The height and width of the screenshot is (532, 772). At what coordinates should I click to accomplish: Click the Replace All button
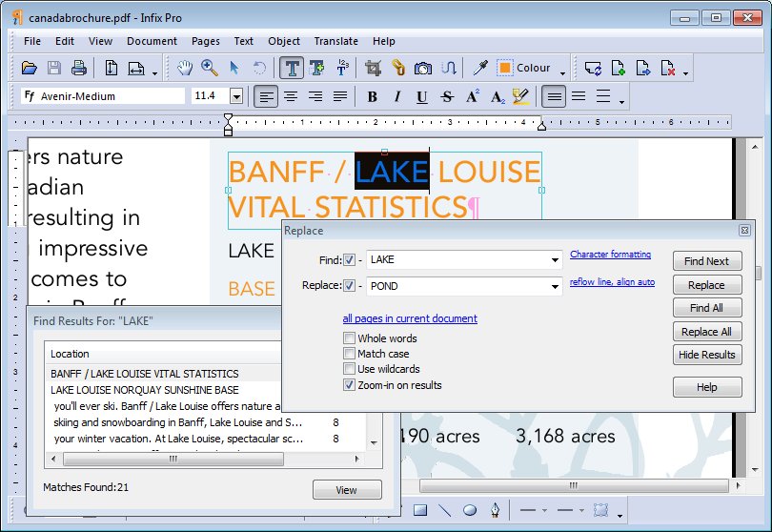coord(706,332)
